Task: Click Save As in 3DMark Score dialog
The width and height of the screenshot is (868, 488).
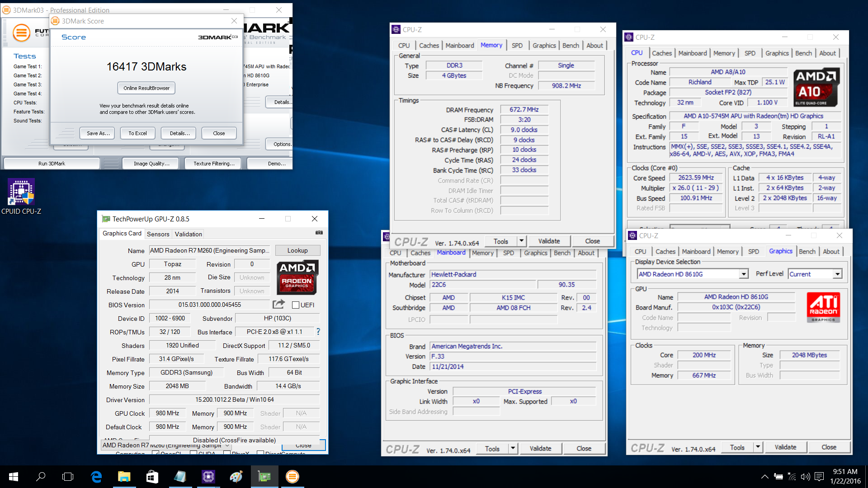Action: tap(98, 133)
